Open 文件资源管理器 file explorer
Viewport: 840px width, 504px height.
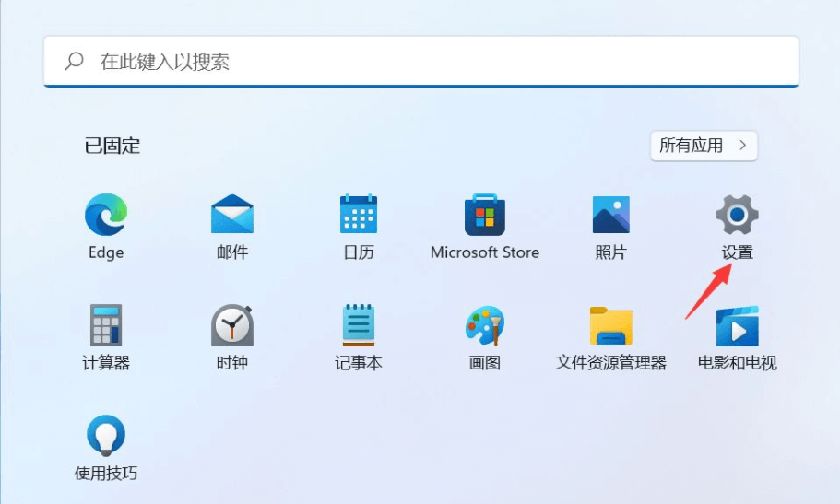(x=611, y=325)
